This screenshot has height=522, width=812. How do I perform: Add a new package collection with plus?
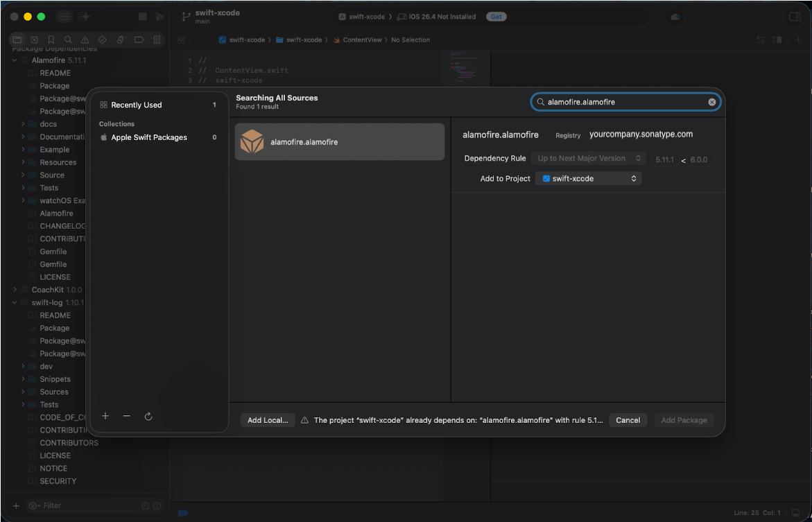105,416
